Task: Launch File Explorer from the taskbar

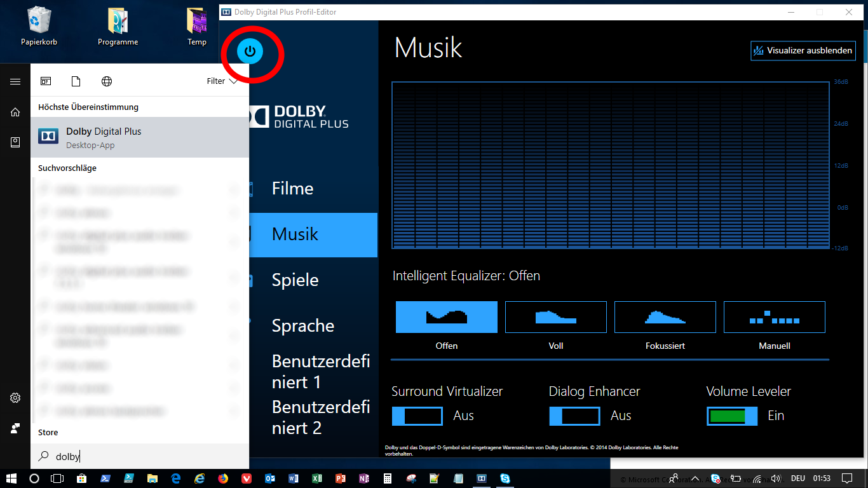Action: [152, 478]
